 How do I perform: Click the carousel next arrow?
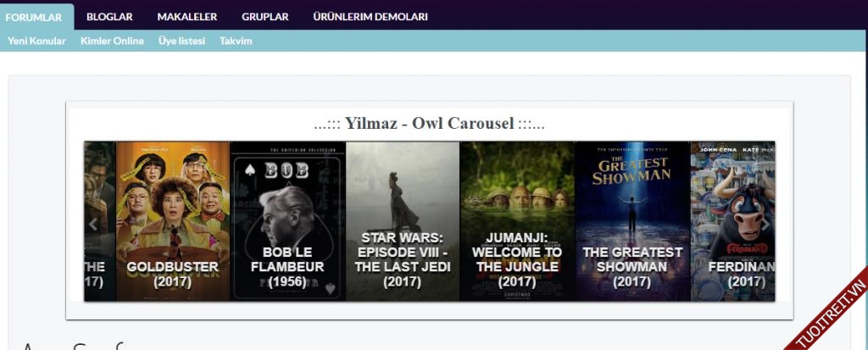coord(765,225)
